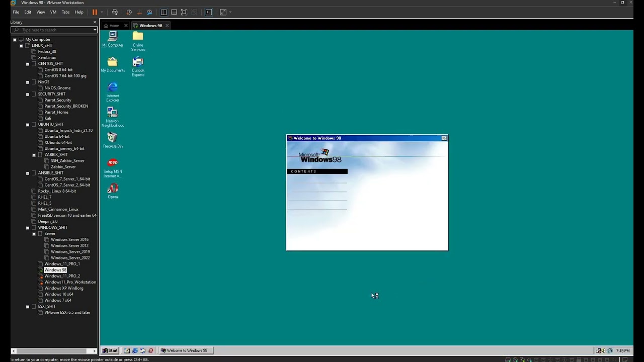Select Fedora_38 in the library
Image resolution: width=644 pixels, height=362 pixels.
[x=47, y=52]
